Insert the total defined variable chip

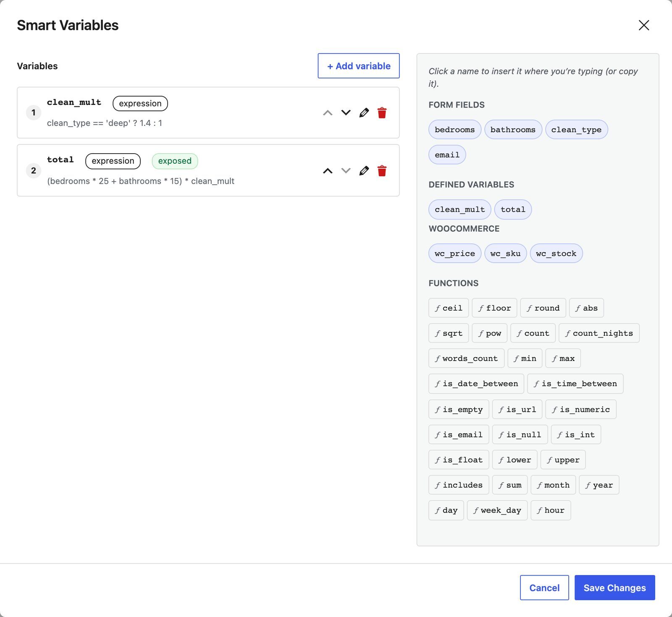[x=513, y=209]
